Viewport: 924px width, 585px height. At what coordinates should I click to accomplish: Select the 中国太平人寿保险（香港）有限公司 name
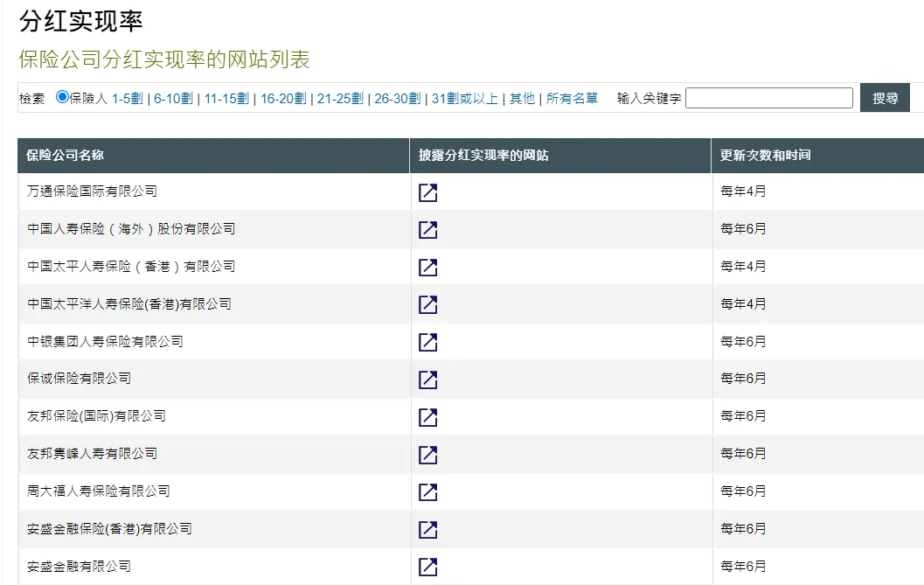pyautogui.click(x=131, y=267)
